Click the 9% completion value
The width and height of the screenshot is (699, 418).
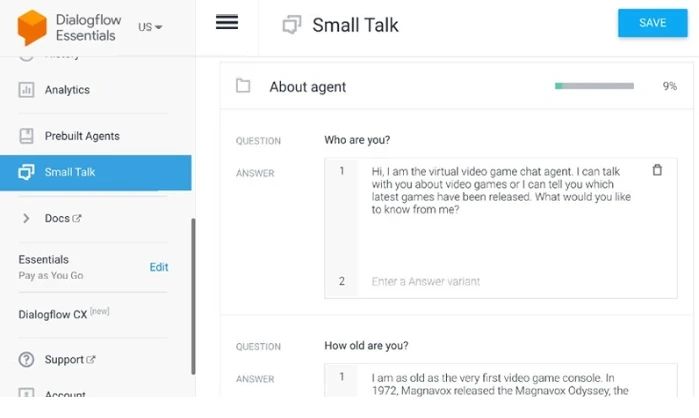tap(670, 86)
